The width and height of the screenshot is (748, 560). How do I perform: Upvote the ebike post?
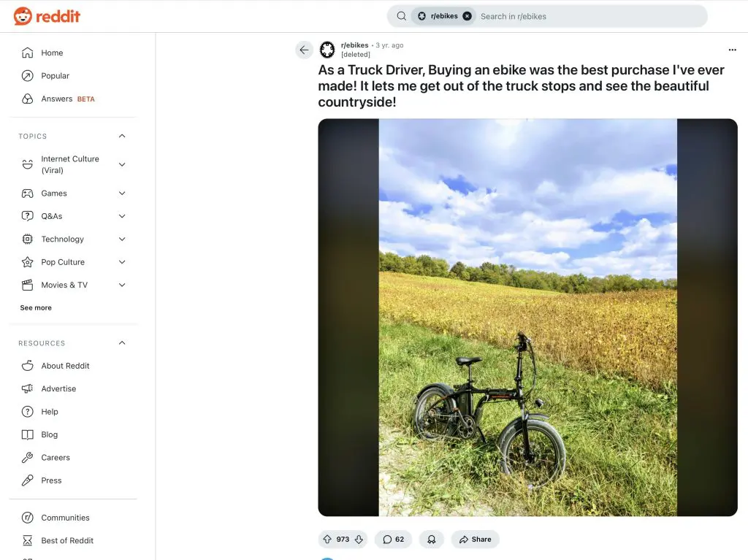click(x=327, y=540)
